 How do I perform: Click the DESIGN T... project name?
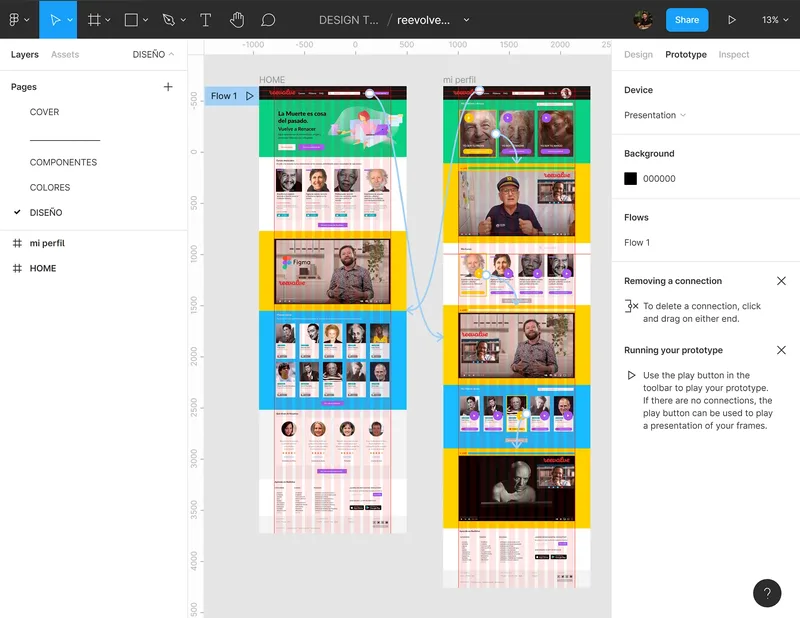pos(348,20)
